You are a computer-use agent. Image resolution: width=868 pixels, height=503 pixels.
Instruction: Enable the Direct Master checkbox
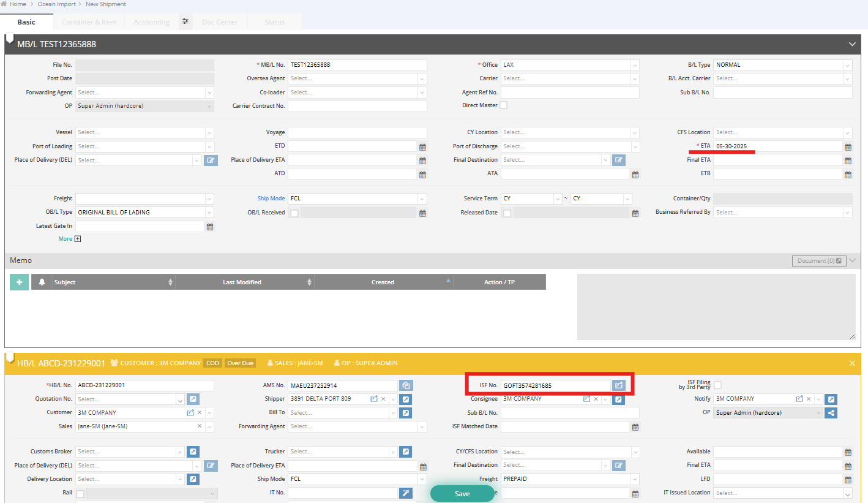(x=504, y=105)
